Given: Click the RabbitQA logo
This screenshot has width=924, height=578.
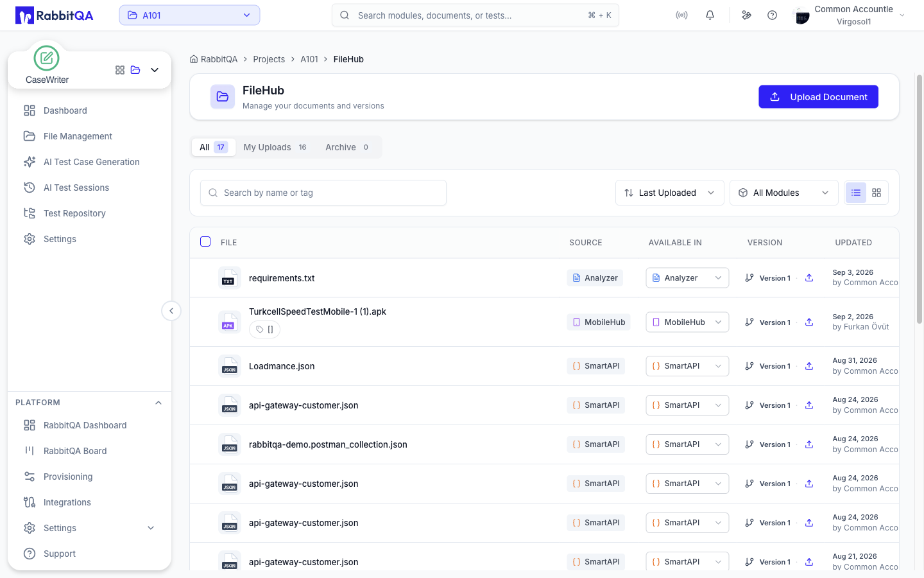Looking at the screenshot, I should click(x=55, y=15).
